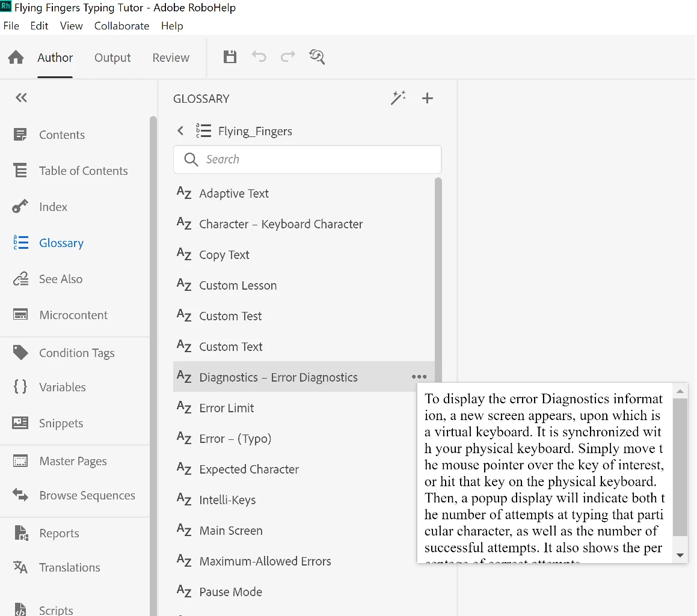
Task: Select the Expected Character term
Action: tap(295, 469)
